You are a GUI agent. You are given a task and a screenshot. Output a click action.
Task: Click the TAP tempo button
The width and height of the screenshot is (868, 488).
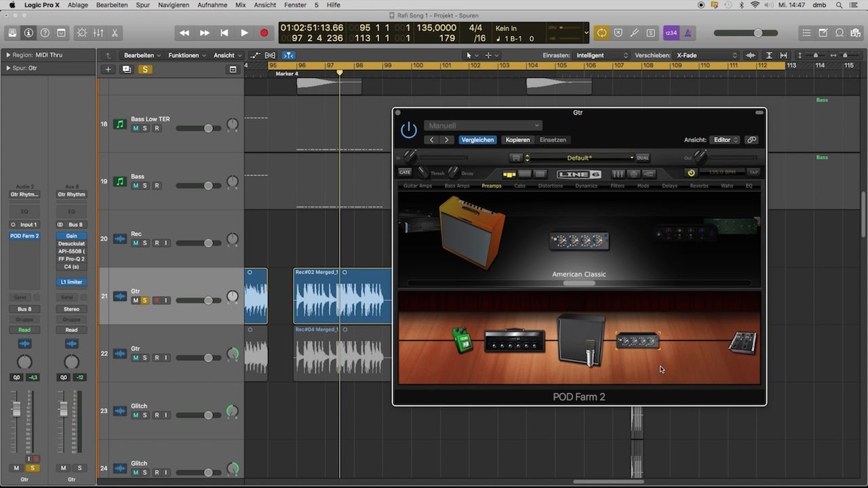click(753, 172)
